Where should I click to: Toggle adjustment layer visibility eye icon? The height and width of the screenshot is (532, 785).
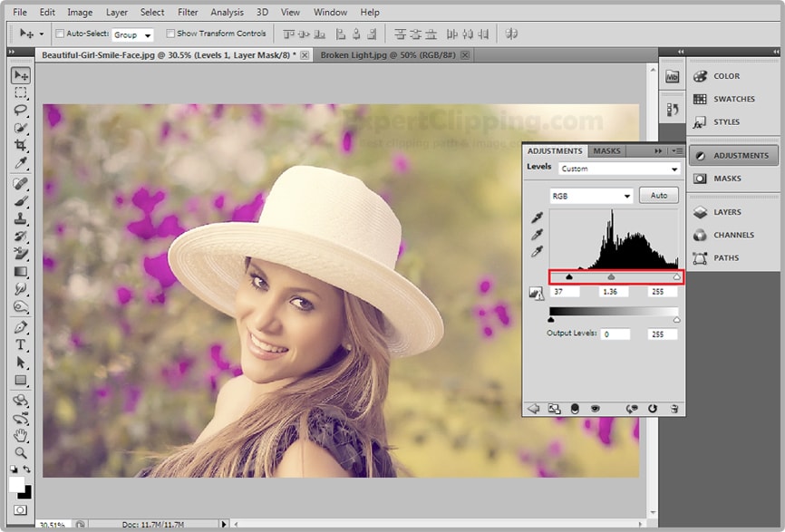596,409
